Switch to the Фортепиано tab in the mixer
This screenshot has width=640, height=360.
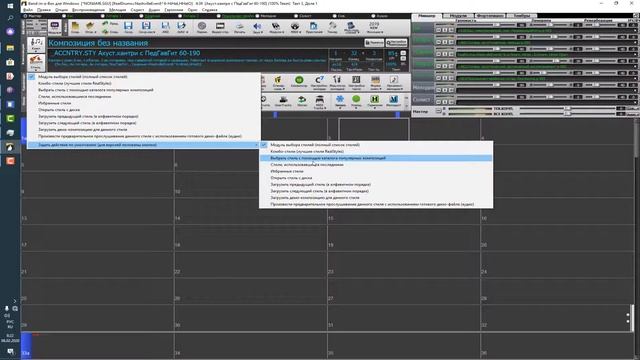click(490, 16)
